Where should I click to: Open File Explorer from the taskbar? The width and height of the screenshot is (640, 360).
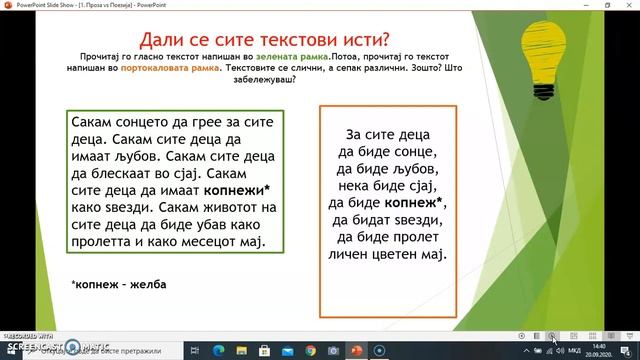242,351
